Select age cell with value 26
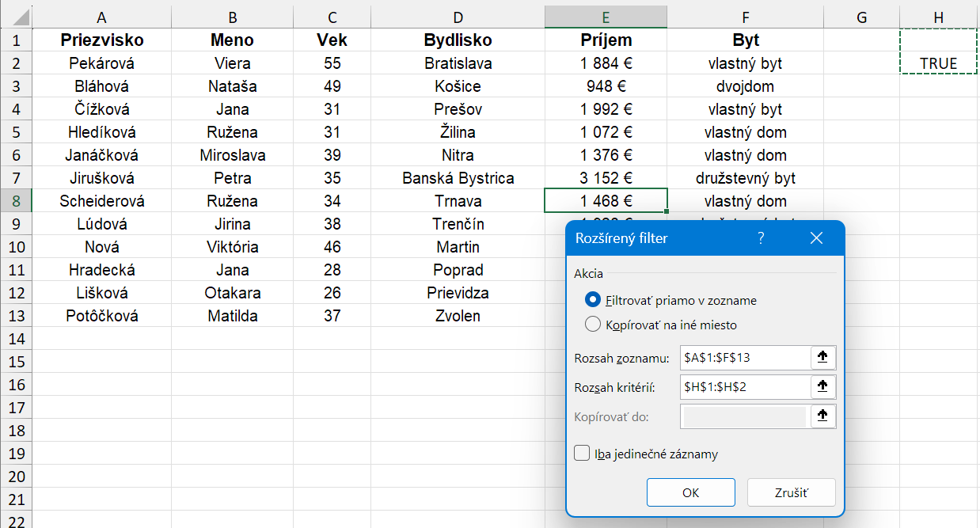This screenshot has height=528, width=980. coord(332,293)
